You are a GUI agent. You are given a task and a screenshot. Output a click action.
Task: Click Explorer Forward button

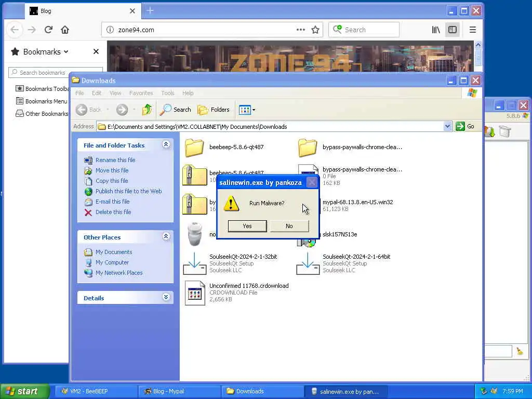(122, 110)
